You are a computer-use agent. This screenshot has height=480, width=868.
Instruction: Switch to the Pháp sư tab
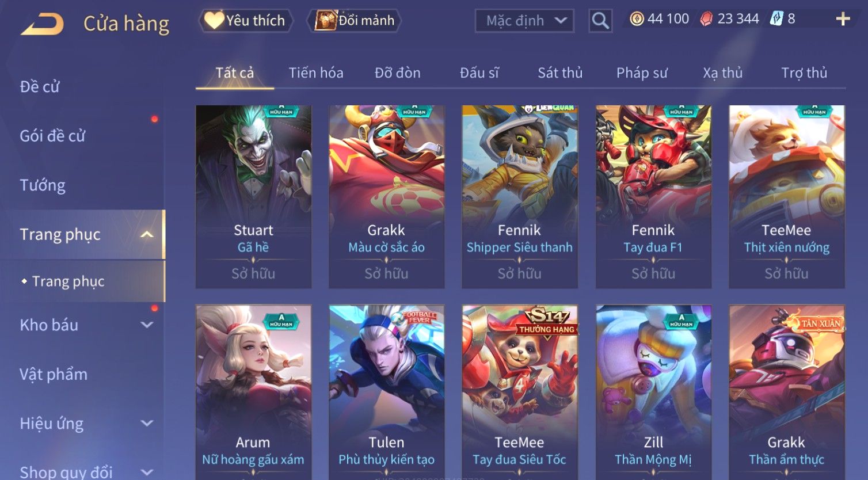point(642,73)
